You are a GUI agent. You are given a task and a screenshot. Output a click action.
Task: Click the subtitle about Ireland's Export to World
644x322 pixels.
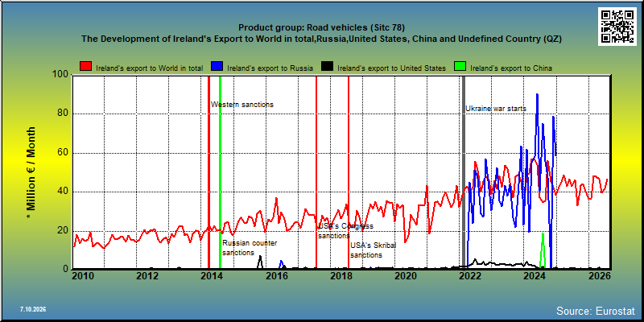click(x=321, y=39)
